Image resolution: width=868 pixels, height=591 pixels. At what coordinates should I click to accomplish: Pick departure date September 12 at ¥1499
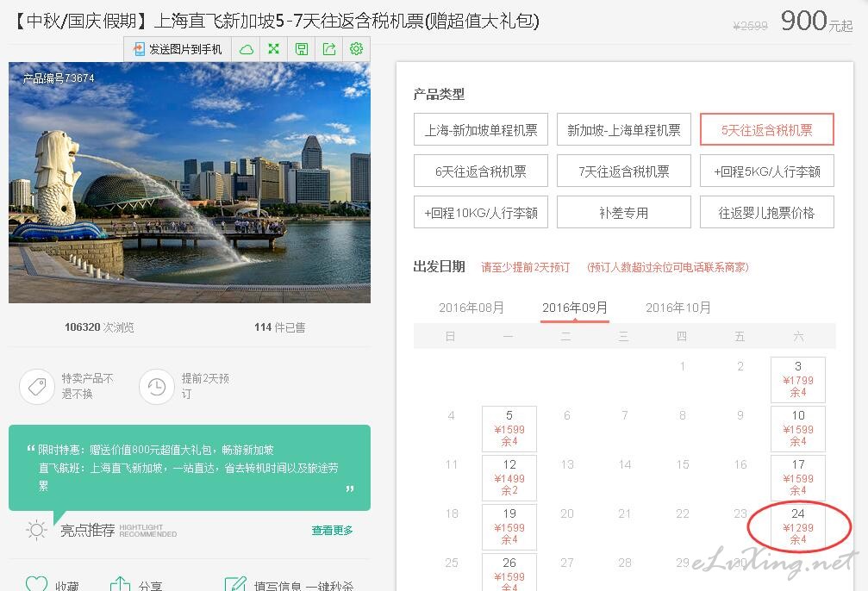509,478
